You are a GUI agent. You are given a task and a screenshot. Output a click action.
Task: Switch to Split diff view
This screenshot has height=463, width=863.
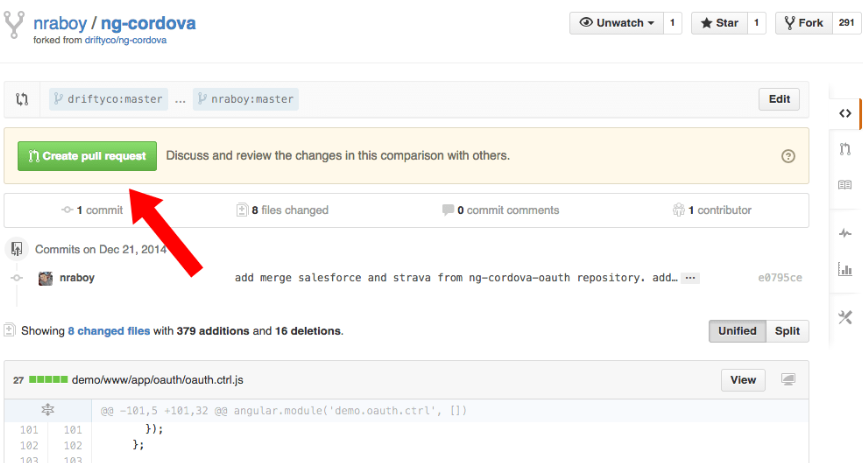coord(788,331)
